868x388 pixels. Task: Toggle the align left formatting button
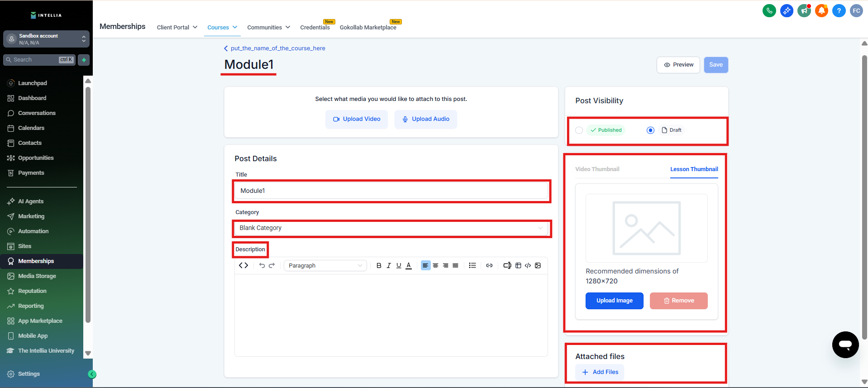point(425,266)
